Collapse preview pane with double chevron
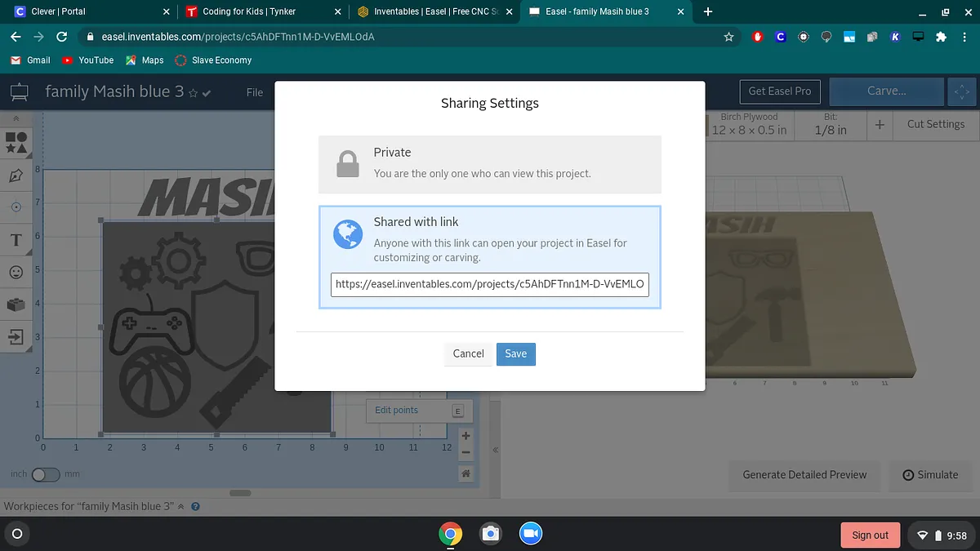The image size is (980, 551). (496, 451)
